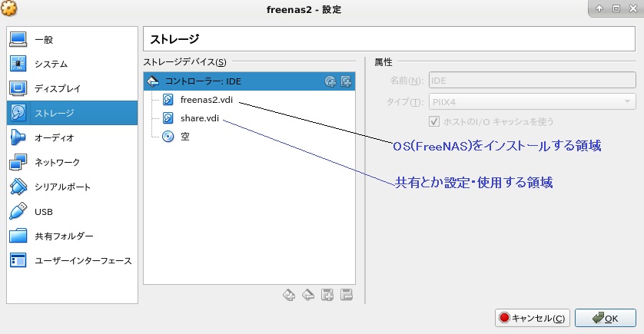
Task: Click the add attachment icon
Action: [x=327, y=295]
